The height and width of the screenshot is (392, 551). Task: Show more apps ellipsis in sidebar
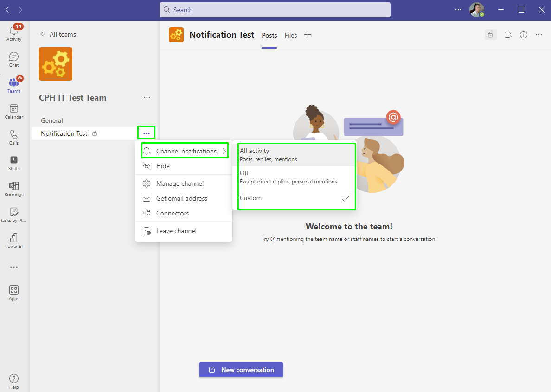pos(14,267)
